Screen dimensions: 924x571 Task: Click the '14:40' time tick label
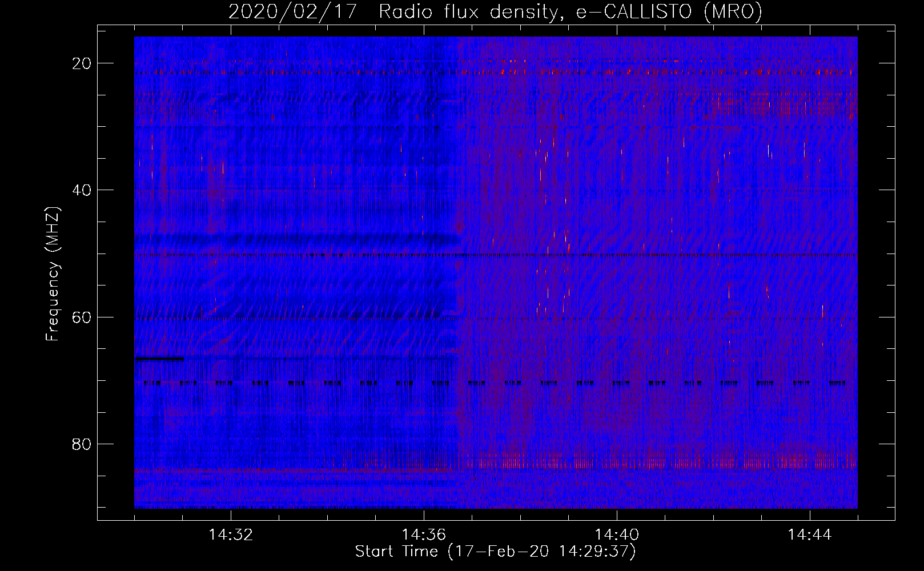point(617,535)
